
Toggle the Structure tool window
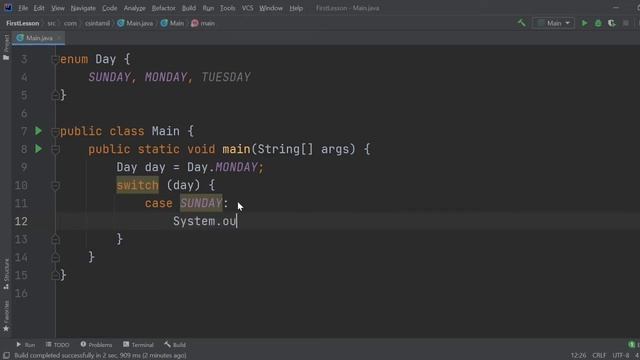[6, 274]
